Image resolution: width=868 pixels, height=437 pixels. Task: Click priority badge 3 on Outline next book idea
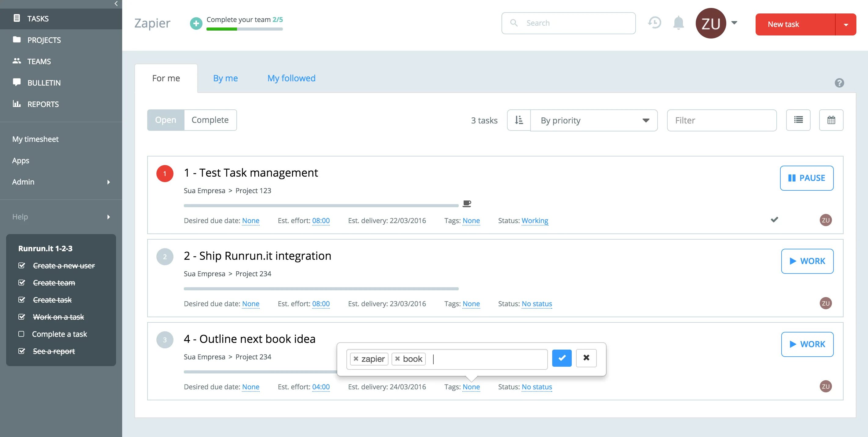point(165,340)
